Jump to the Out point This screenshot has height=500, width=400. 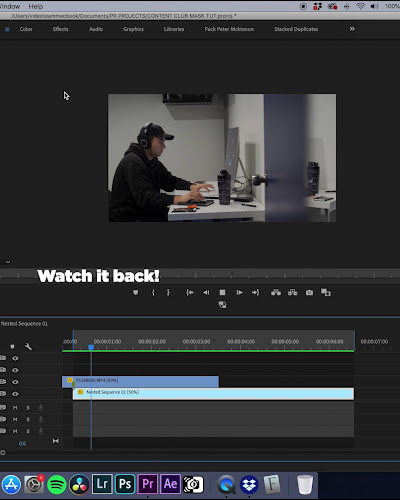tap(255, 292)
